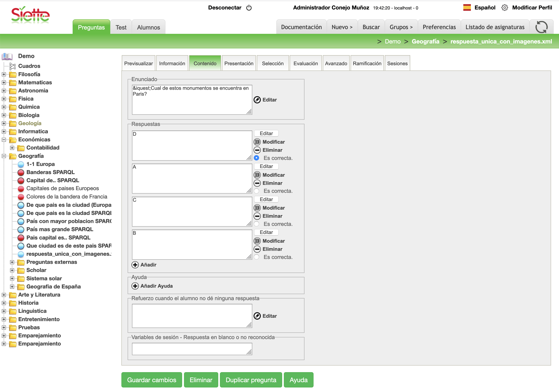Click the Añadir Ayuda plus icon

pyautogui.click(x=135, y=286)
